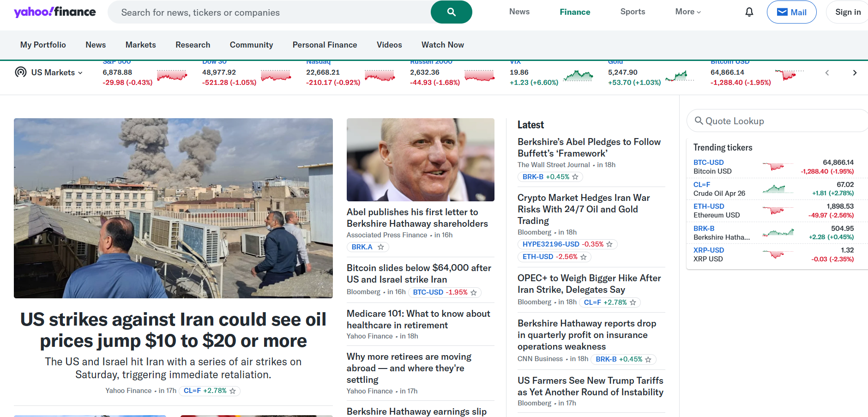The image size is (868, 417).
Task: Click the Yahoo Finance logo
Action: [55, 12]
